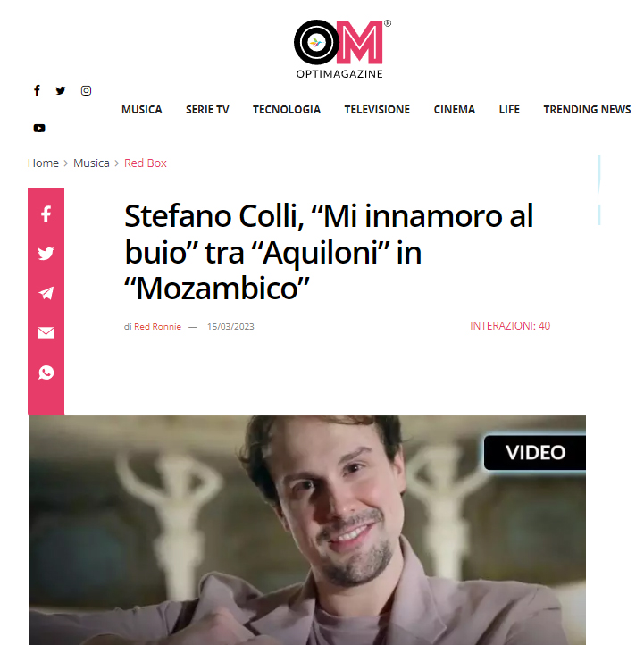Image resolution: width=644 pixels, height=645 pixels.
Task: Open the Twitter icon in header
Action: coord(61,90)
